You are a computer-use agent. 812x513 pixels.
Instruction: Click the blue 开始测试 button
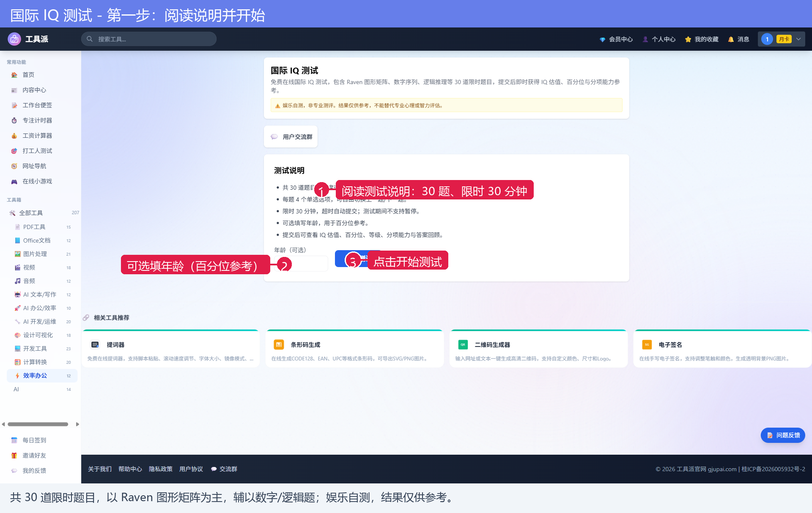[x=359, y=259]
